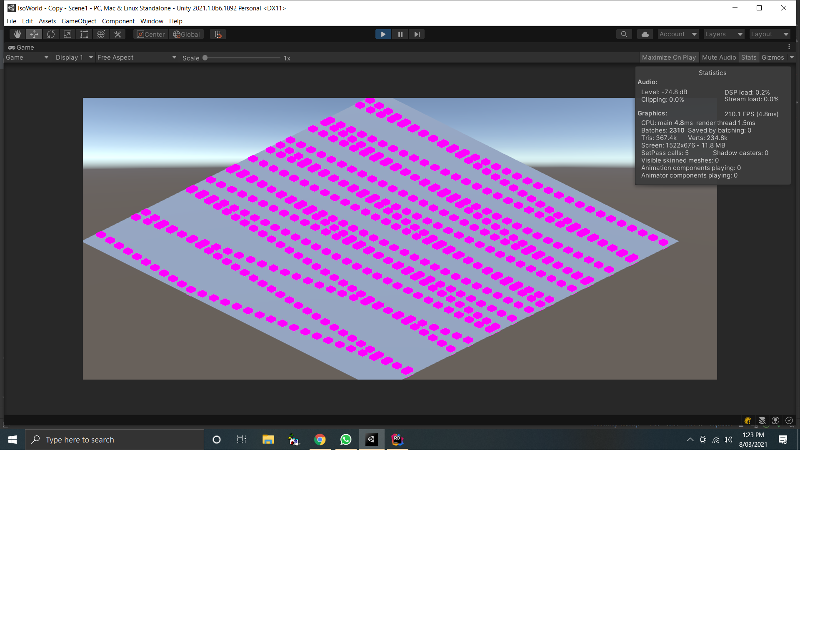840x630 pixels.
Task: Open the GameObject menu
Action: [79, 21]
